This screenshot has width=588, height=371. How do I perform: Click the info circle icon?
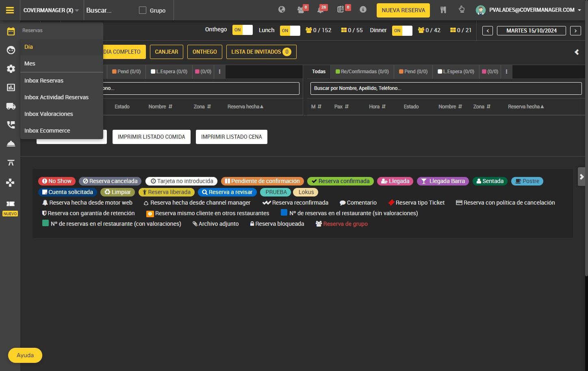point(363,10)
